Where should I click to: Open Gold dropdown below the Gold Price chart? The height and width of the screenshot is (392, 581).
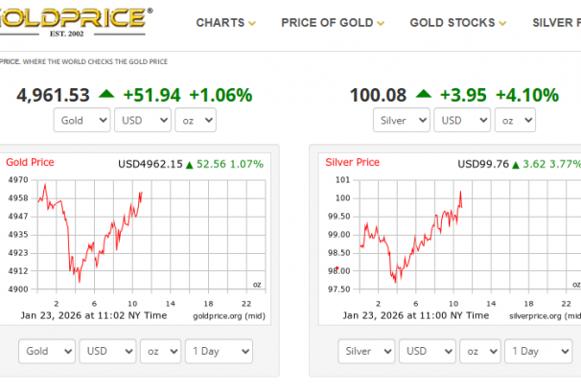[46, 352]
